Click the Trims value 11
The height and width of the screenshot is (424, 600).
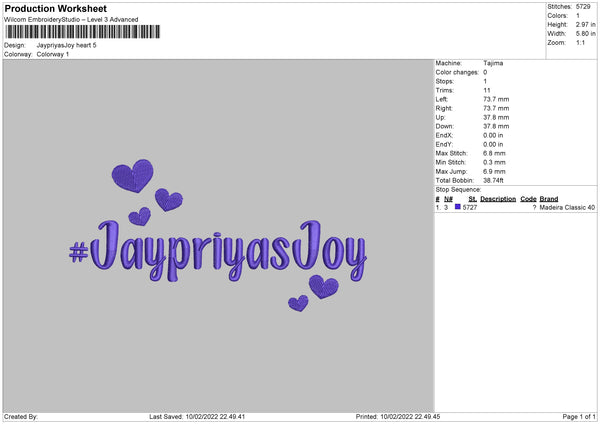(486, 90)
